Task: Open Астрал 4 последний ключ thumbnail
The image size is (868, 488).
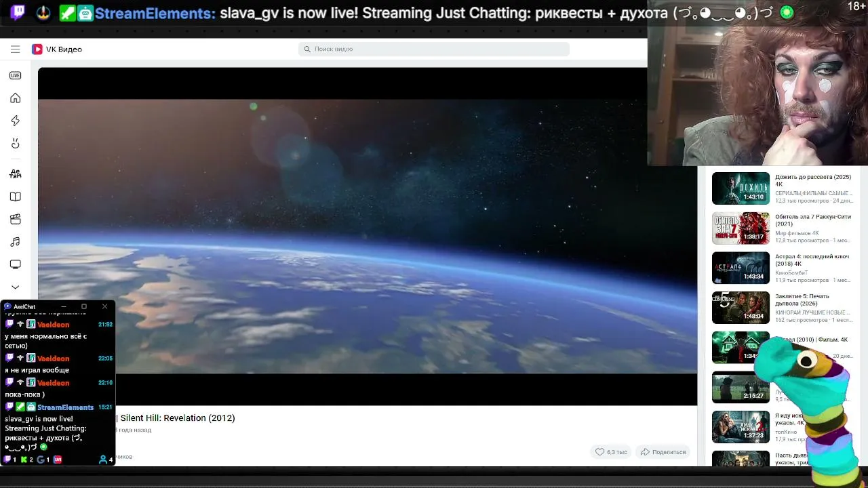Action: click(x=741, y=268)
